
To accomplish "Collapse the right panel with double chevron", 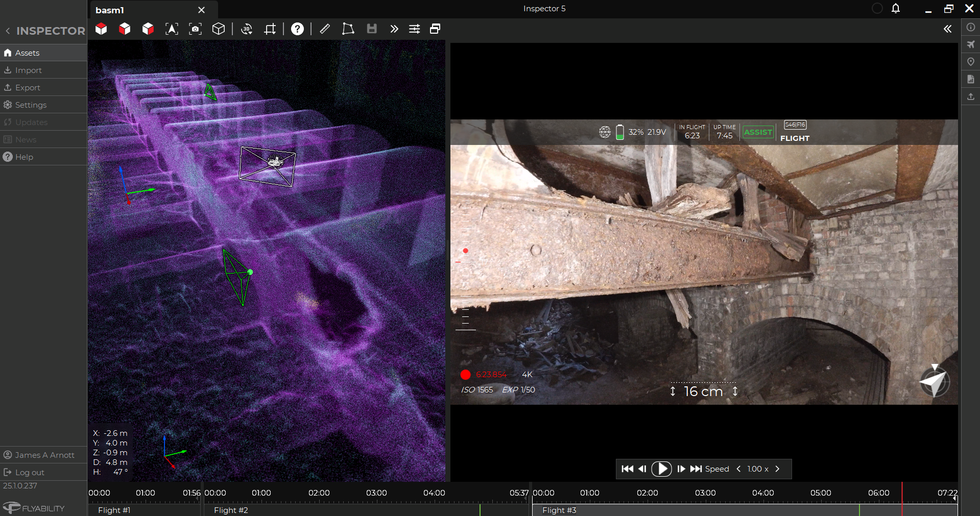I will pos(947,29).
